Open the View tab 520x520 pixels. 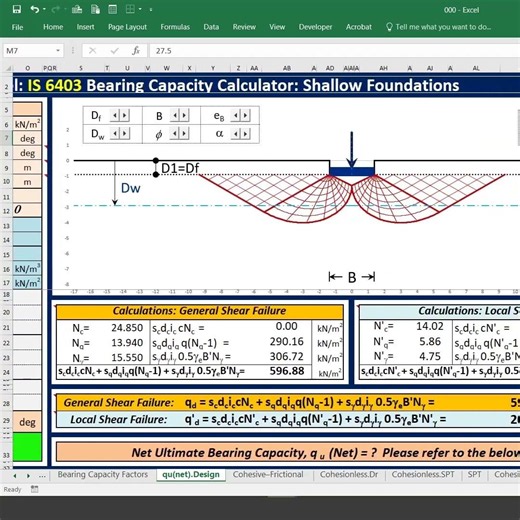click(277, 27)
